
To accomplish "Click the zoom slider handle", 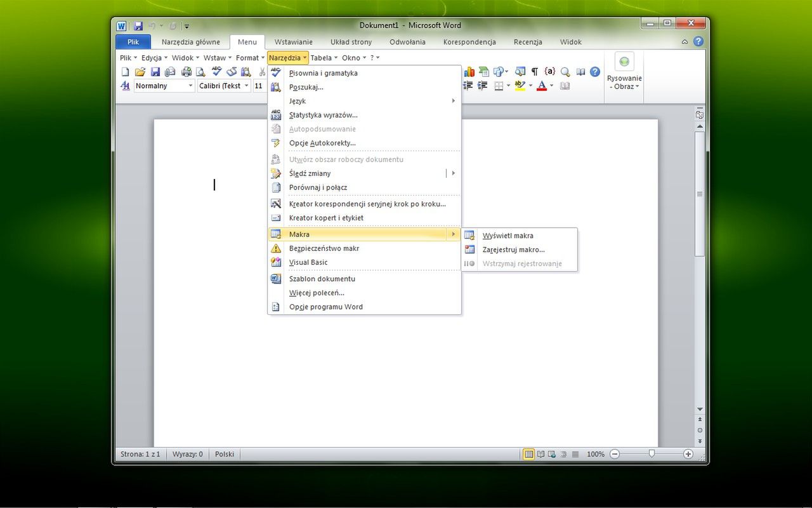I will coord(652,454).
